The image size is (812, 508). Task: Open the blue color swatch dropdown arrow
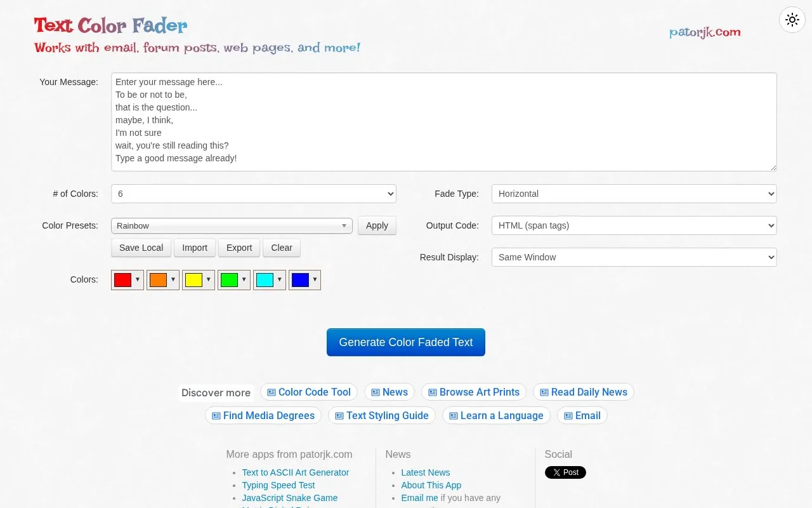[x=315, y=279]
